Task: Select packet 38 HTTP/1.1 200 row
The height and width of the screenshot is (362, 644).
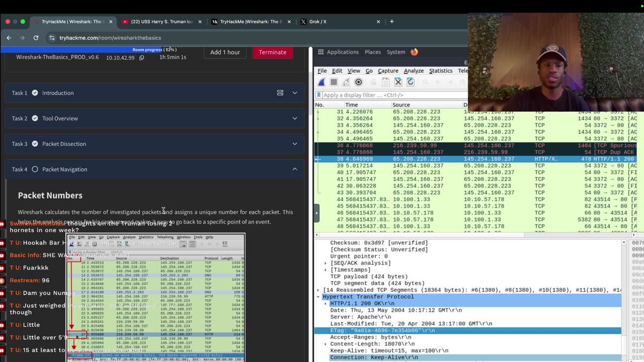Action: (475, 159)
